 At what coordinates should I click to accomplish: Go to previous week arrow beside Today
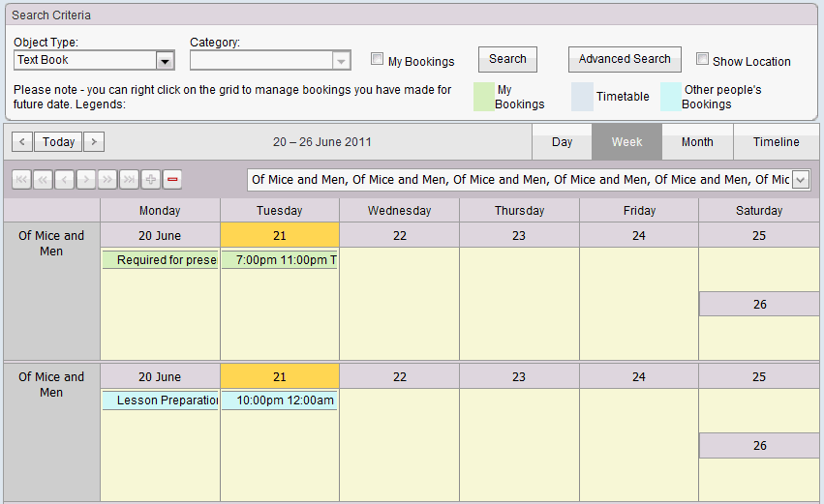pyautogui.click(x=22, y=142)
